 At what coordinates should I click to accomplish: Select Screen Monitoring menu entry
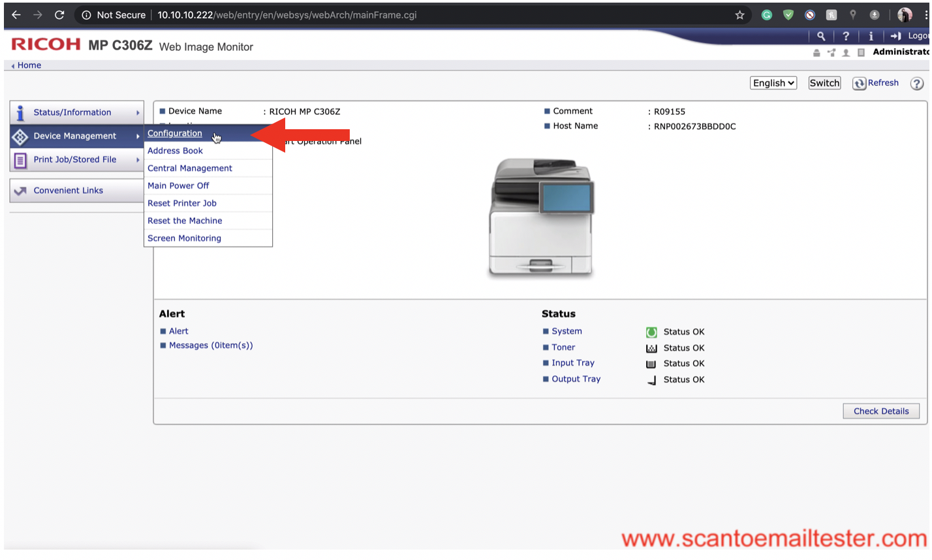[x=184, y=238]
